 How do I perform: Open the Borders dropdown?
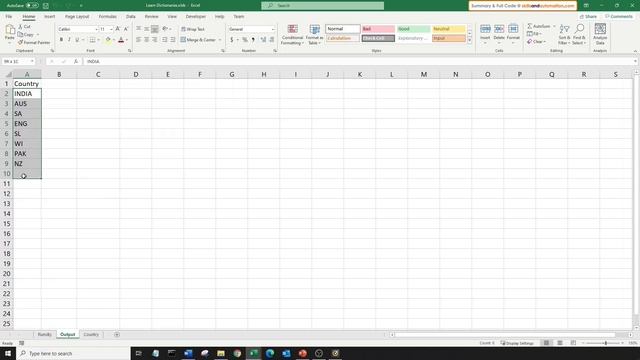98,40
